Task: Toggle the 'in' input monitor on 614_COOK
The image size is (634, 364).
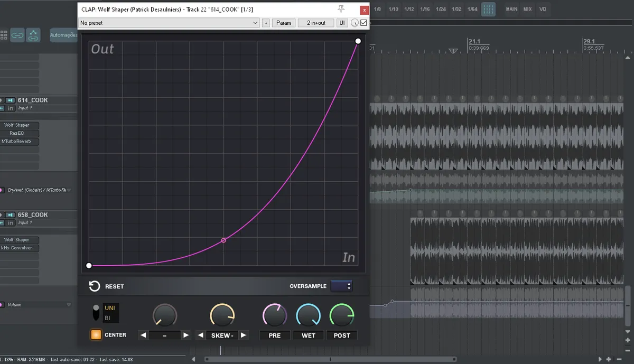Action: [10, 108]
